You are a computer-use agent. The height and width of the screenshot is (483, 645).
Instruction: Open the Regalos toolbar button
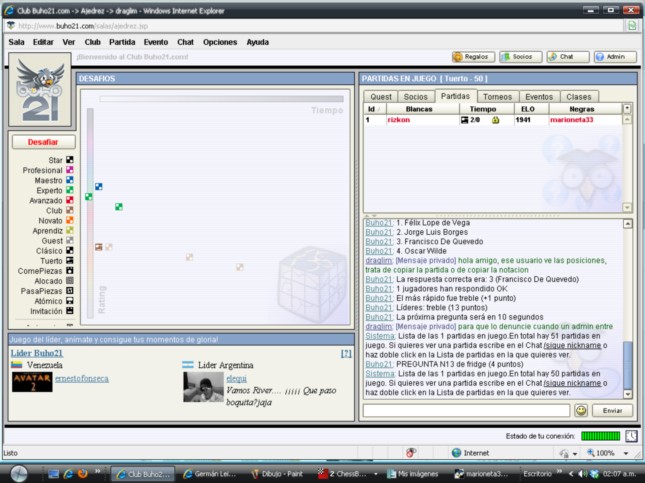(x=473, y=57)
